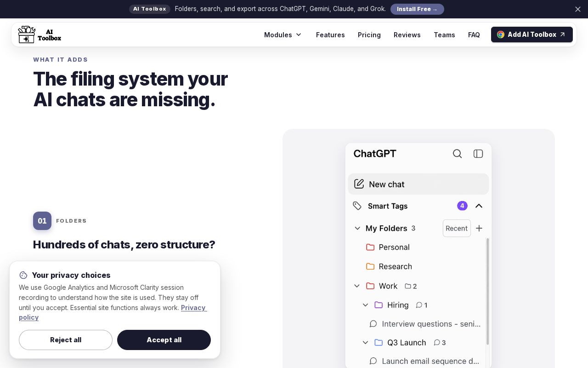Add a new folder with plus icon

[x=479, y=228]
